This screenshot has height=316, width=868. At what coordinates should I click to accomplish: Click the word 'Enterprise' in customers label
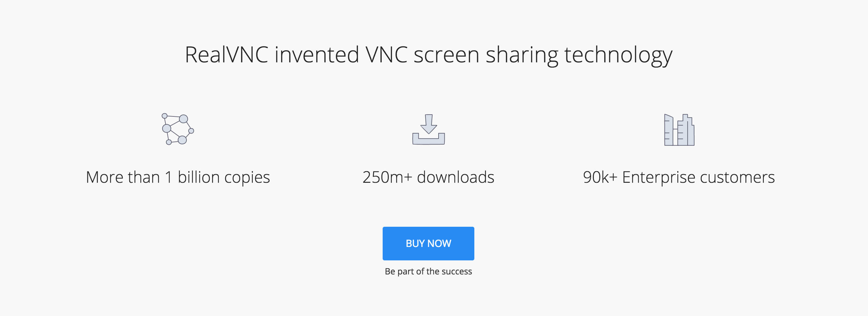(x=658, y=178)
